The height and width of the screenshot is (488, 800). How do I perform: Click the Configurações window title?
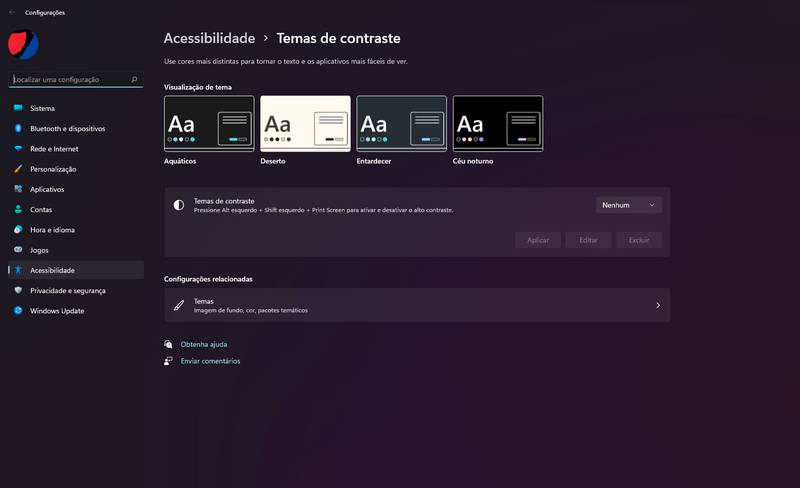tap(45, 12)
